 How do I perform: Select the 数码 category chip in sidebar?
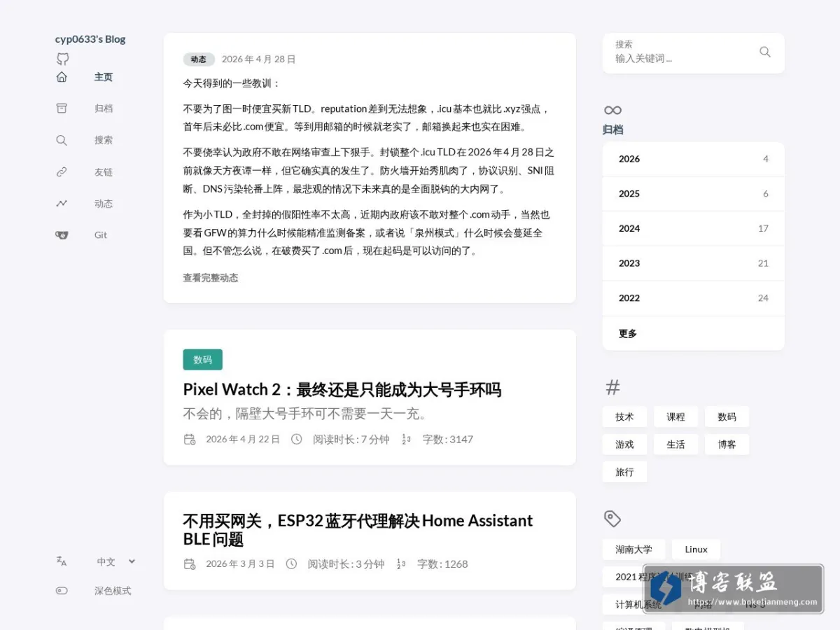coord(727,416)
